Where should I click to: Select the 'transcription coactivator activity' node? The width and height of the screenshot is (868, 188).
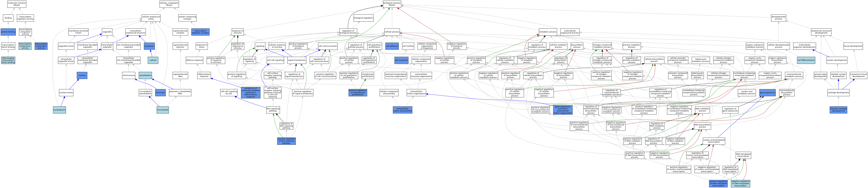41,46
